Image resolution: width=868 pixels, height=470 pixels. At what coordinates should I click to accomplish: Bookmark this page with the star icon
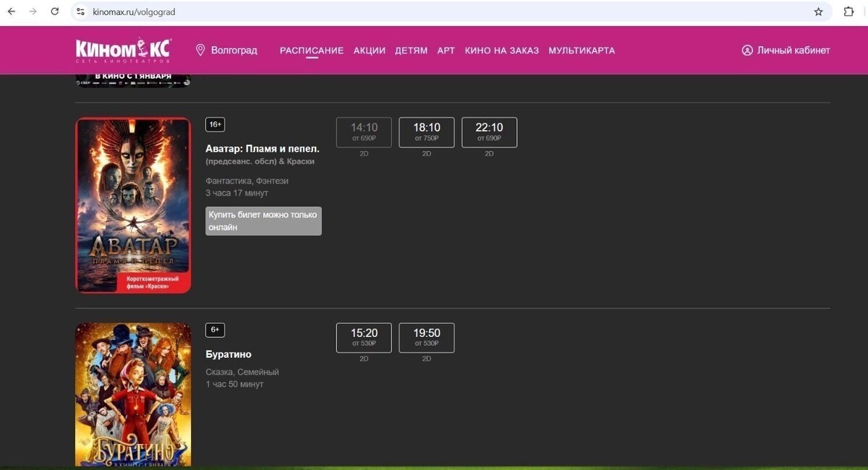pos(818,12)
